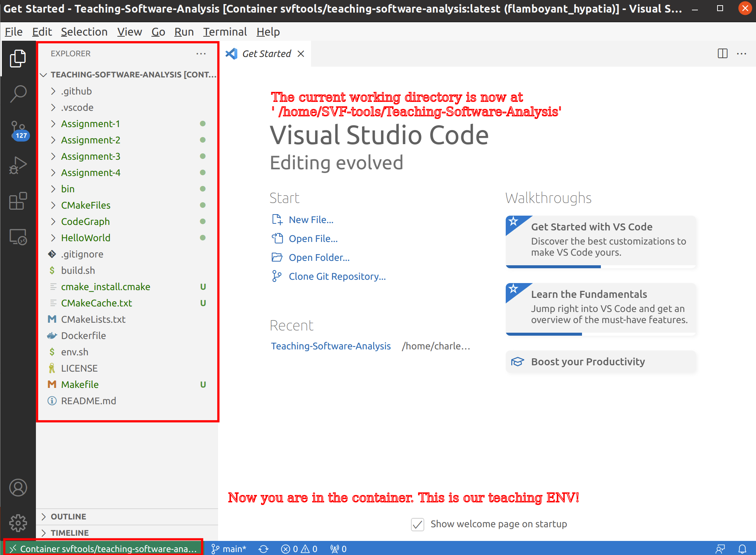
Task: Open the Search view in the activity bar
Action: 18,94
